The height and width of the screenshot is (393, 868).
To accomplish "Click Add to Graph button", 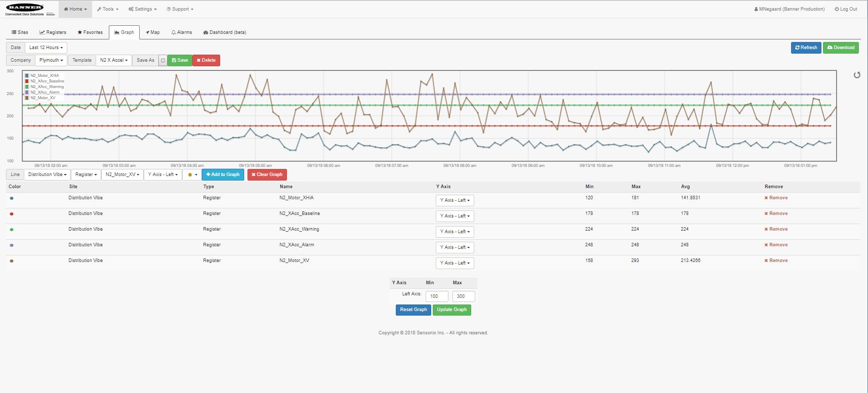I will tap(223, 174).
